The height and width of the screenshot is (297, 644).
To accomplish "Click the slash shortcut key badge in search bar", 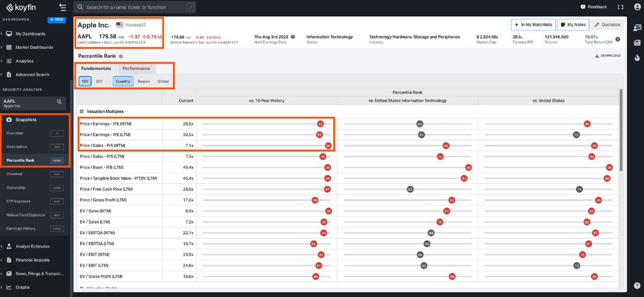I will [x=190, y=7].
